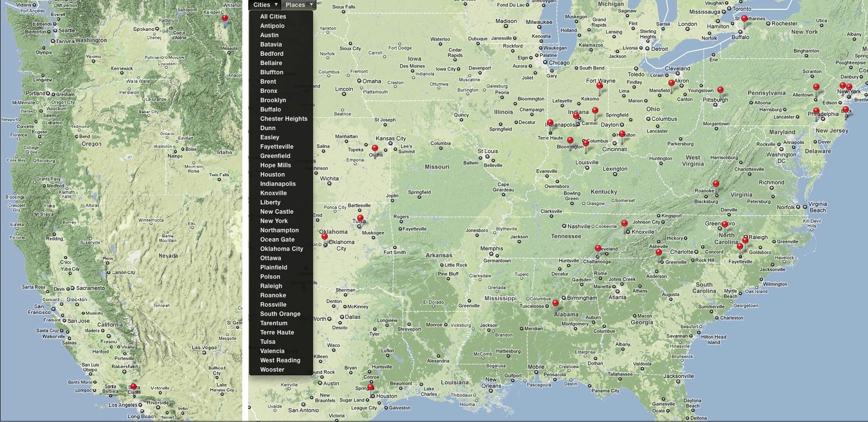Screen dimensions: 868x422
Task: Select Bedford in the Cities list
Action: 272,54
